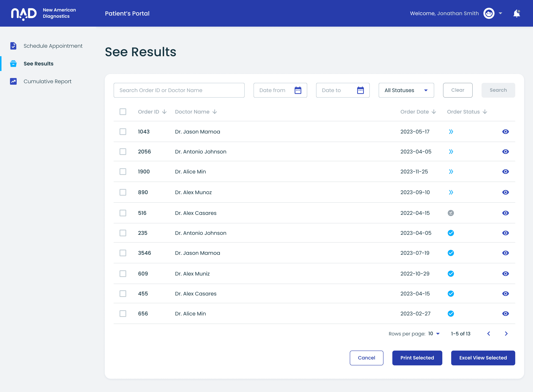Sort by Order Status column

(x=467, y=112)
